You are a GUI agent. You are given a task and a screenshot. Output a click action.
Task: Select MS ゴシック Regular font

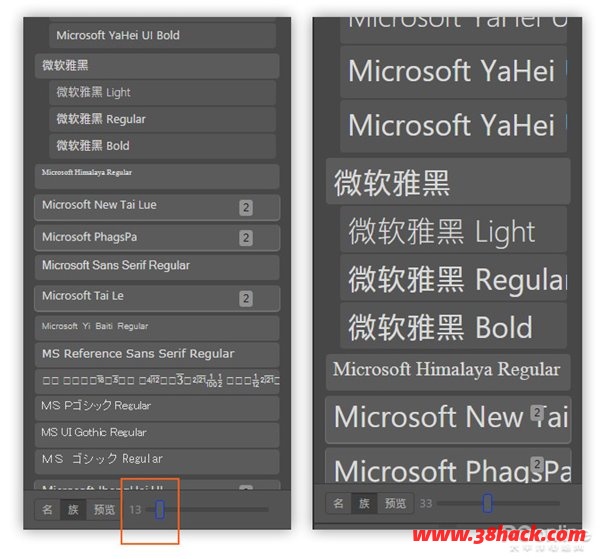click(x=157, y=461)
